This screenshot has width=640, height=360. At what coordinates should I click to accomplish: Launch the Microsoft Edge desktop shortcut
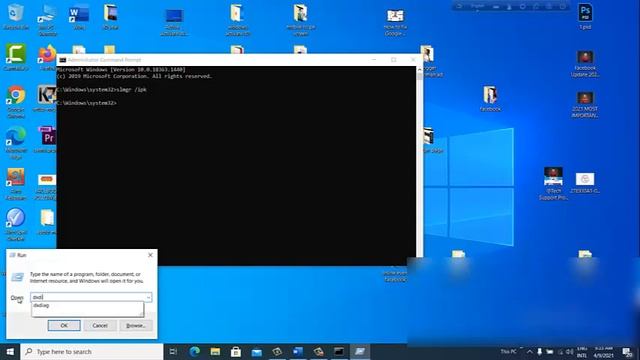tap(16, 142)
